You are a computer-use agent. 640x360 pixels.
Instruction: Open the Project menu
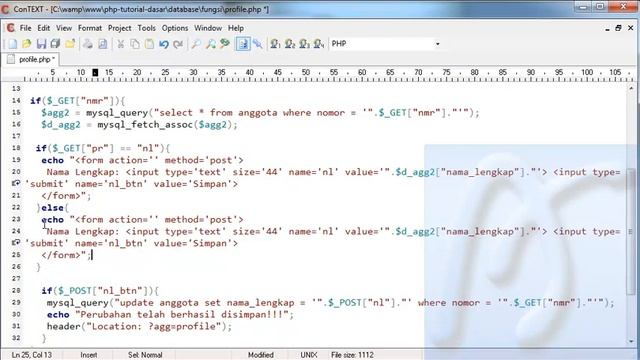tap(120, 28)
